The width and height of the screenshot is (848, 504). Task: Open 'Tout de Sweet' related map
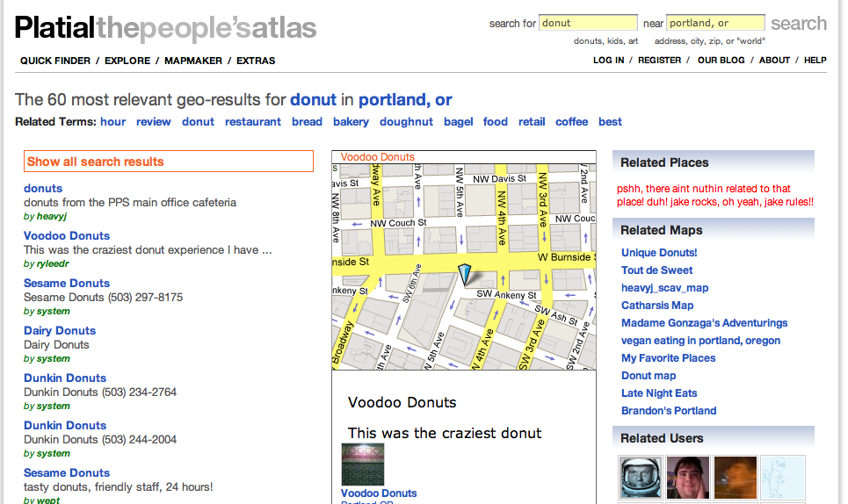tap(656, 270)
